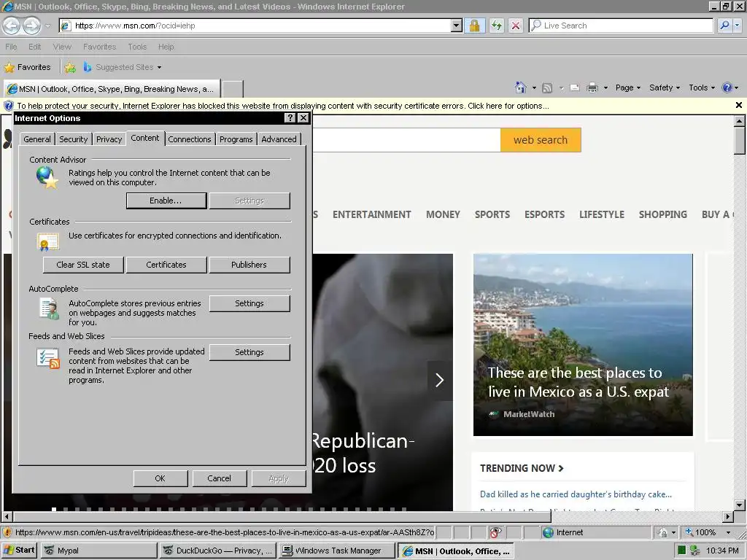Open the zoom level 100% dropdown

tap(729, 532)
